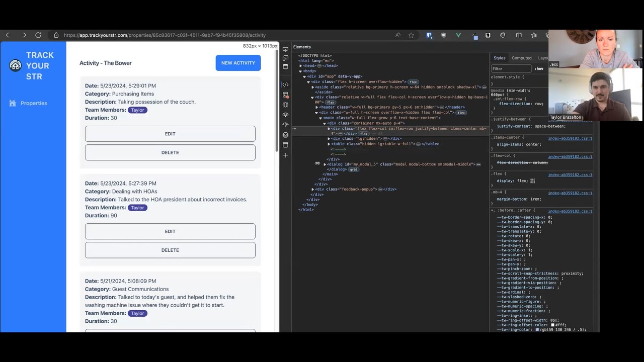Click the inspect element picker icon in DevTools
The width and height of the screenshot is (644, 362).
point(285,49)
